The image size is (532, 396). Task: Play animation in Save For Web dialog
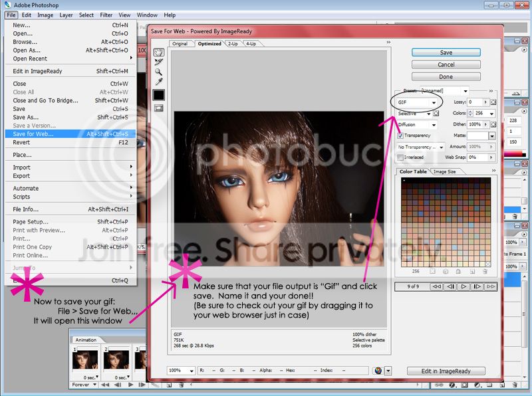[x=464, y=286]
